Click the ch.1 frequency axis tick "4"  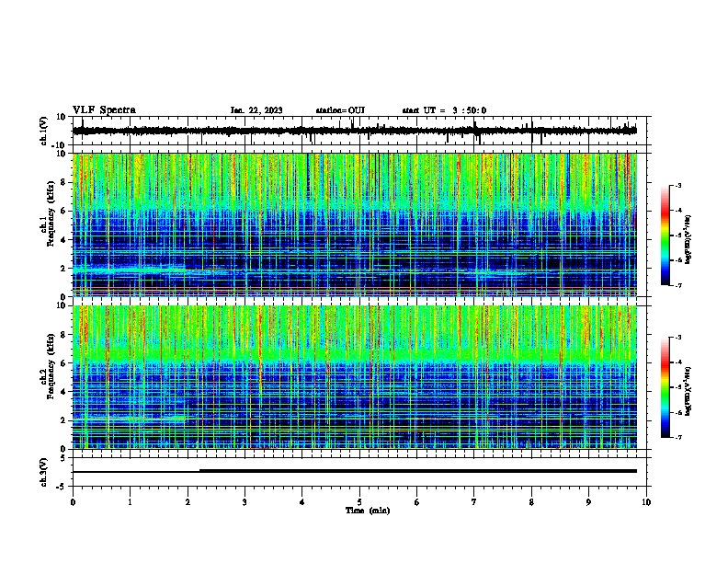(x=64, y=240)
